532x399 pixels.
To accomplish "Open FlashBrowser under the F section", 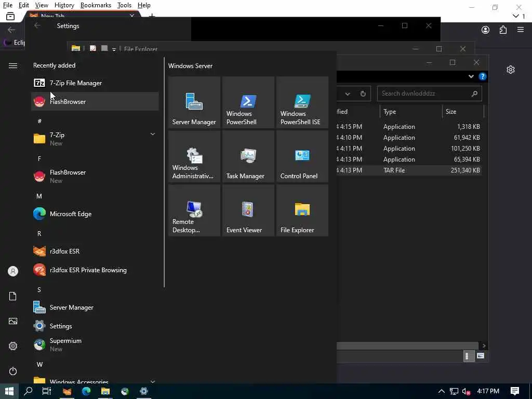I will pos(95,176).
